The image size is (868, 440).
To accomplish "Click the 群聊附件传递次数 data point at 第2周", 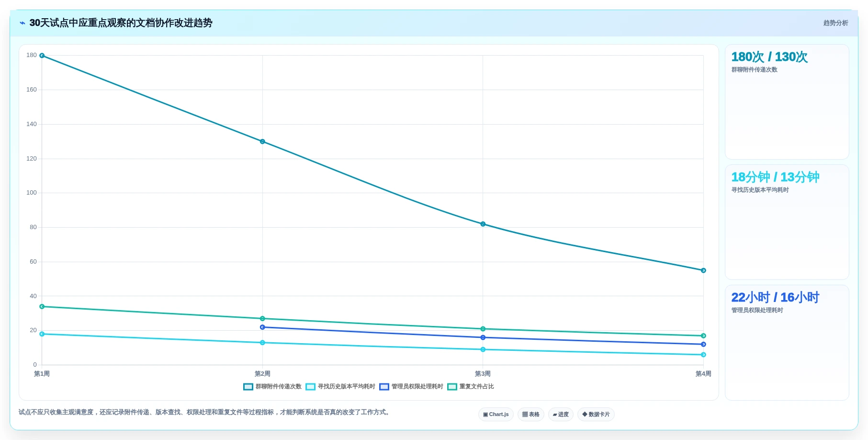I will 262,141.
